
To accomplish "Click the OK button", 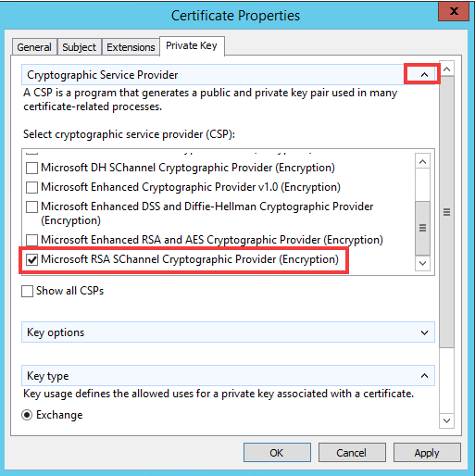I will click(x=277, y=453).
